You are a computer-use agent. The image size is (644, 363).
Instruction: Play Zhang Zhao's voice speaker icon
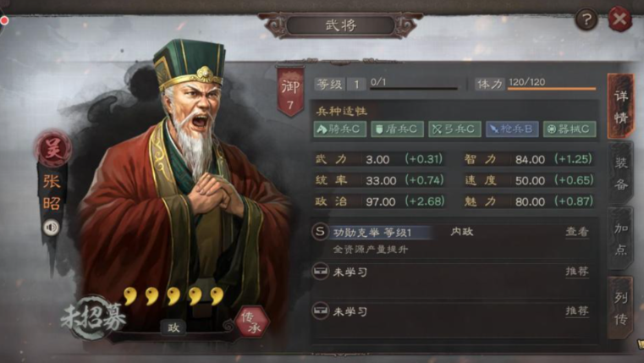coord(52,227)
